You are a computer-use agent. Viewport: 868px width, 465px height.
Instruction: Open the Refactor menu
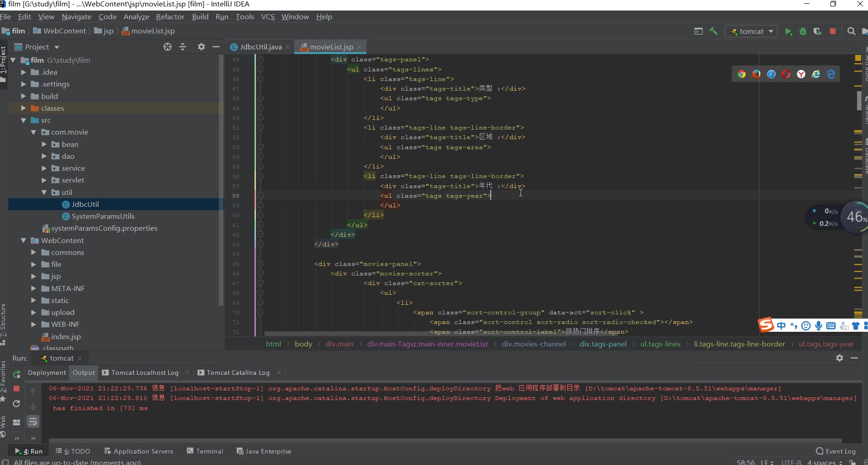pos(170,17)
